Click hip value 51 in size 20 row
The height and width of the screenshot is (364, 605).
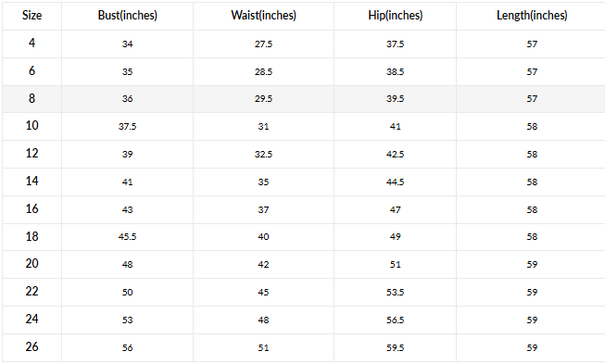pos(395,265)
